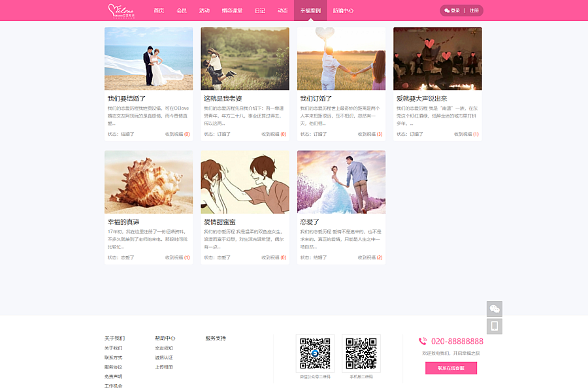
Task: Click the 手机版二维码 caption
Action: 361,377
